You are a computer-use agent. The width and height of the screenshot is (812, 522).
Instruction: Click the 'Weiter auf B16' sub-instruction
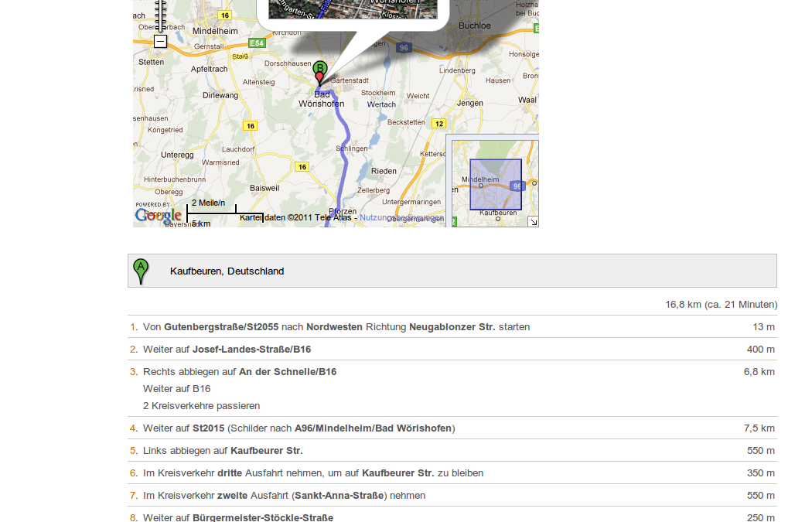click(x=176, y=389)
